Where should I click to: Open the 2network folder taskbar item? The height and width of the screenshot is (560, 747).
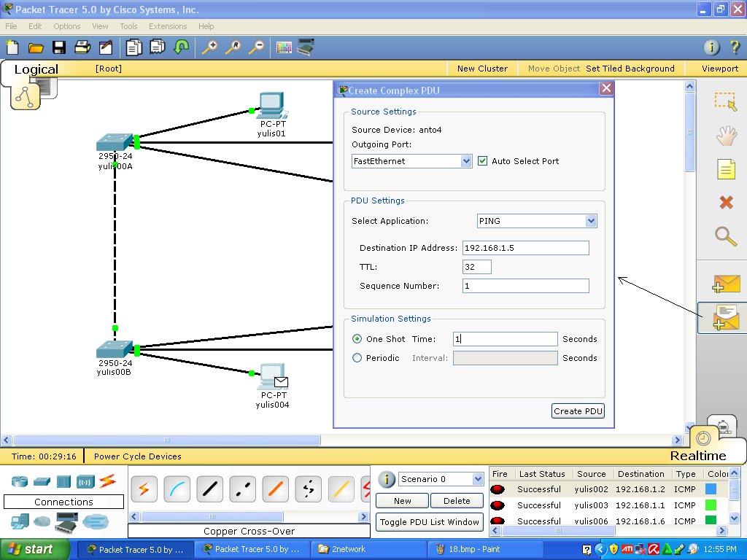coord(368,550)
